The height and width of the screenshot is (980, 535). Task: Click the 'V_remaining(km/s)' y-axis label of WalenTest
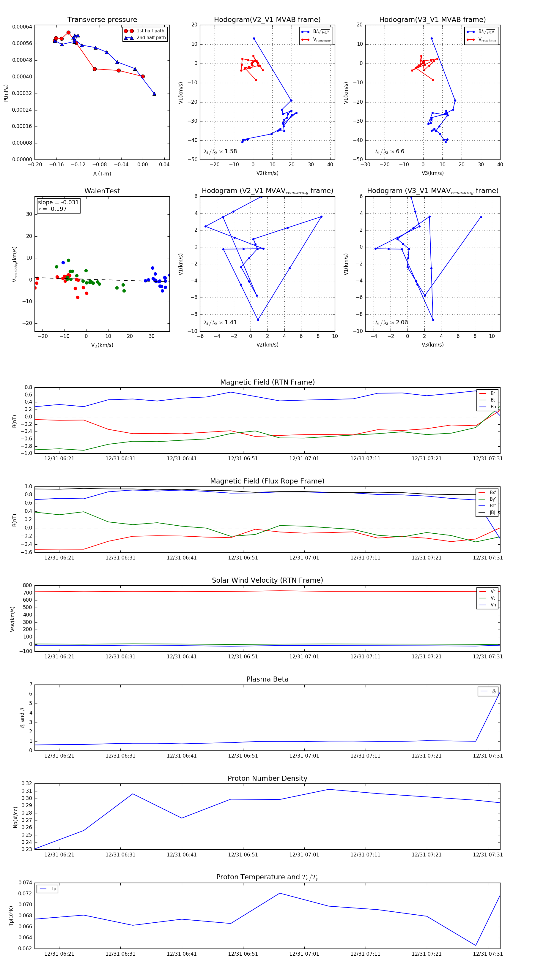coord(15,264)
